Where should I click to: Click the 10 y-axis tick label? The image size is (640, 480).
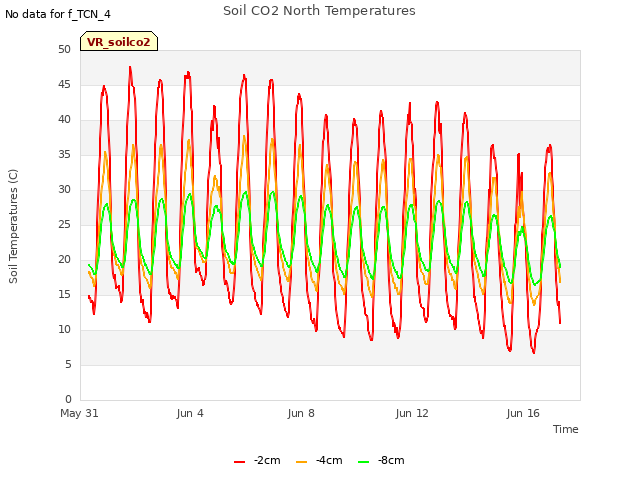point(64,329)
